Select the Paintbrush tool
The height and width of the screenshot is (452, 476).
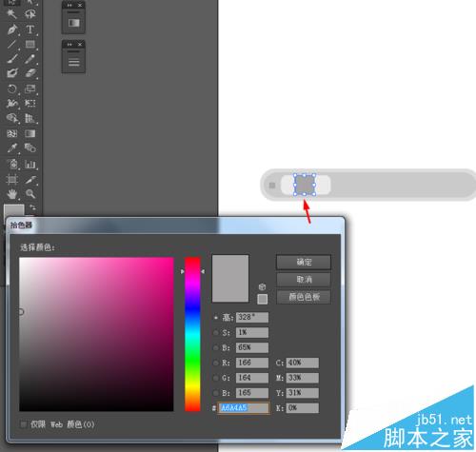click(x=12, y=59)
